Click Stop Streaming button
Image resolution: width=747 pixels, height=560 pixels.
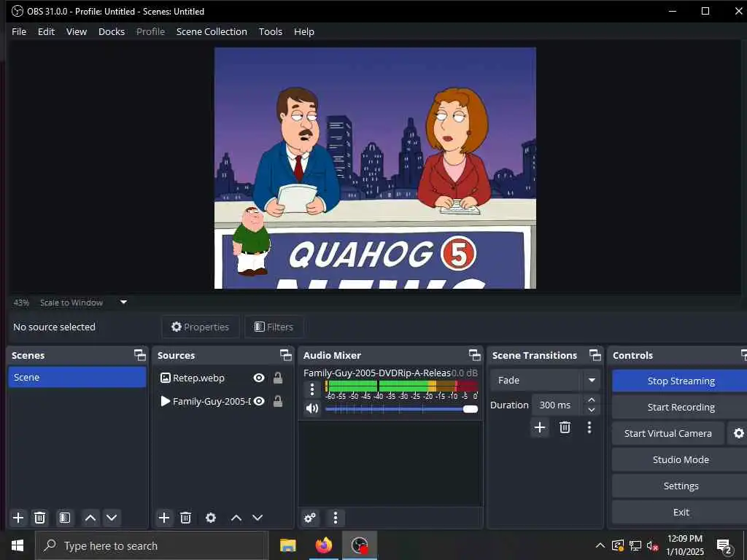tap(681, 381)
